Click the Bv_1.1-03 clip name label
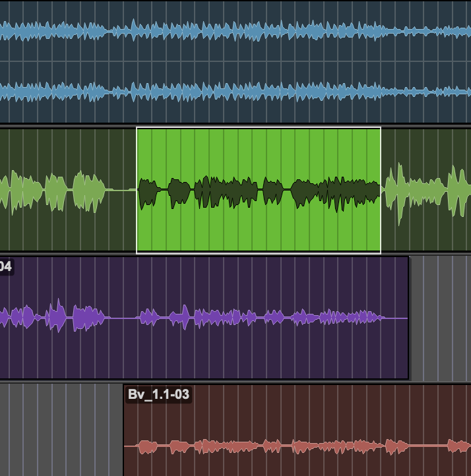 point(158,395)
